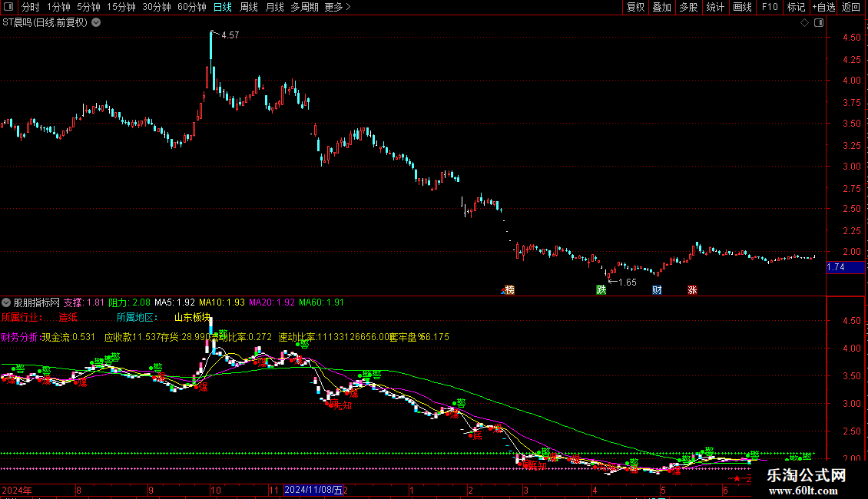Click the 返回 back button

[851, 7]
